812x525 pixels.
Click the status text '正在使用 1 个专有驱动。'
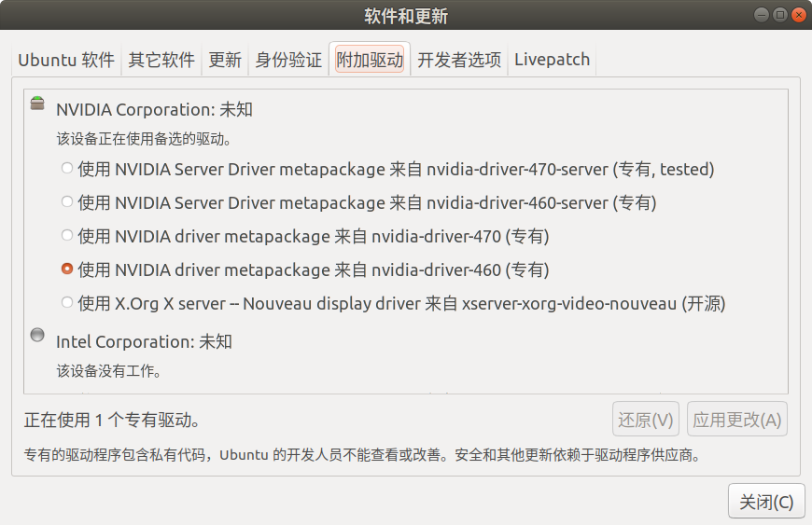point(112,420)
